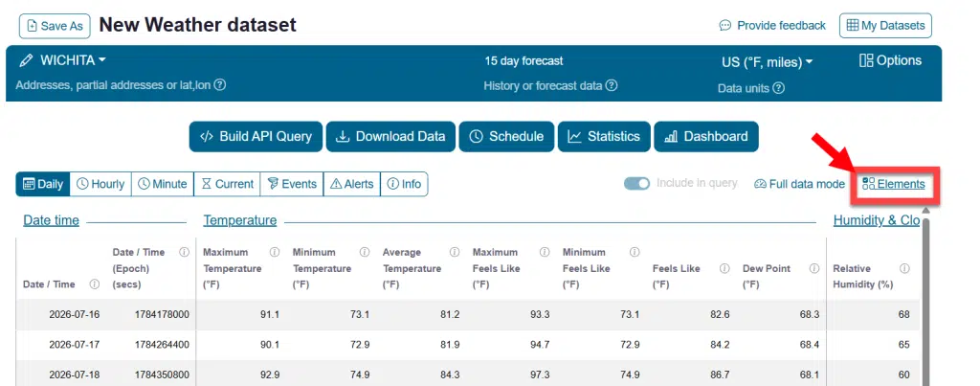Click relative humidity value 65
This screenshot has width=980, height=386.
click(904, 345)
